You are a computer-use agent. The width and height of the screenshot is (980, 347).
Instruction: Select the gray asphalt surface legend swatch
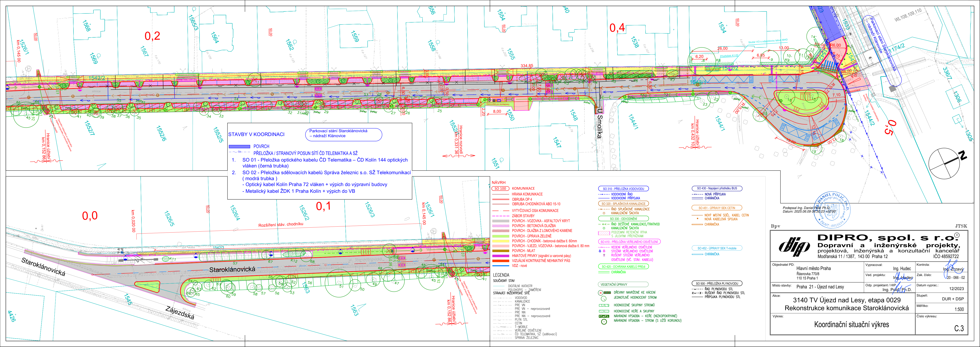pos(500,221)
